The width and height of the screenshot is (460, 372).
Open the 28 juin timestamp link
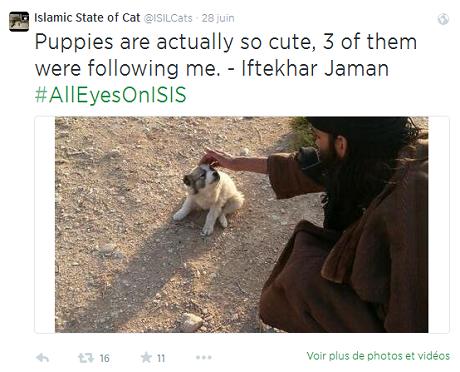[218, 18]
